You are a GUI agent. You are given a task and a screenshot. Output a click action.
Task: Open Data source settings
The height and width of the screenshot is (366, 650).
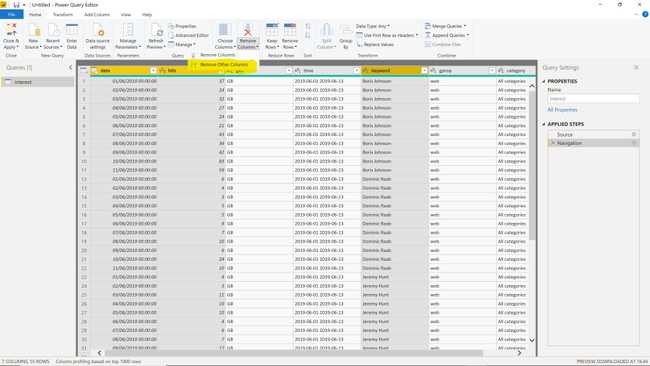(x=98, y=36)
